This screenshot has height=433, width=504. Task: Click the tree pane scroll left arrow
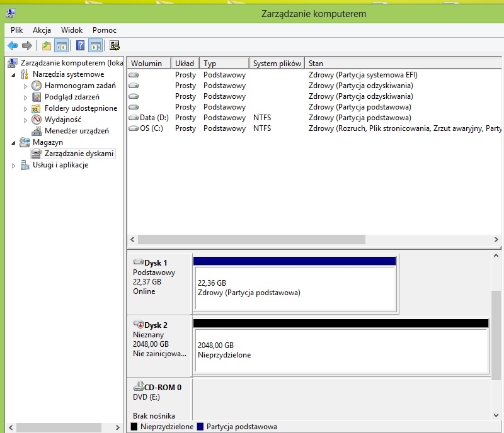[x=11, y=427]
